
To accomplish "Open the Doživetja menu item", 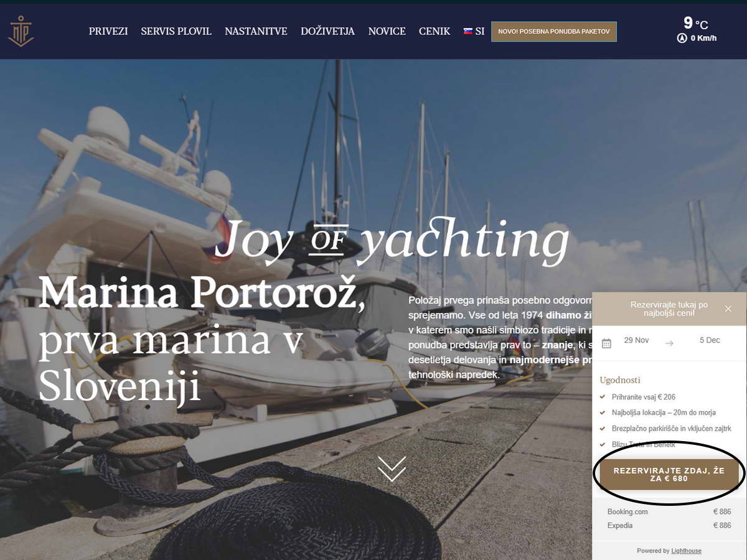I will (x=327, y=31).
